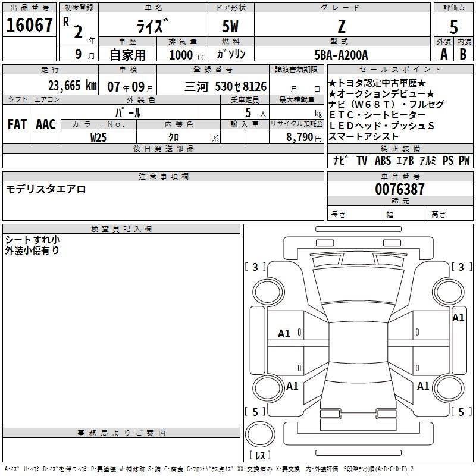Click the color number W25
This screenshot has height=476, width=476.
98,137
